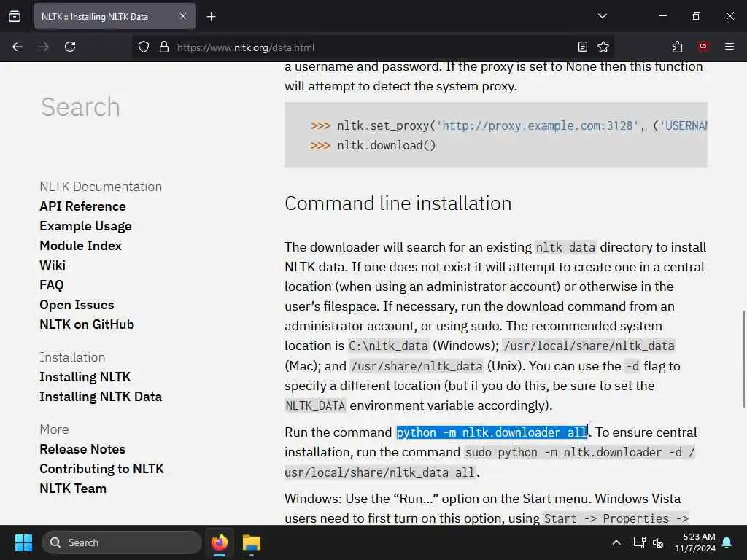Image resolution: width=747 pixels, height=560 pixels.
Task: Open Contributing to NLTK link
Action: (x=101, y=469)
